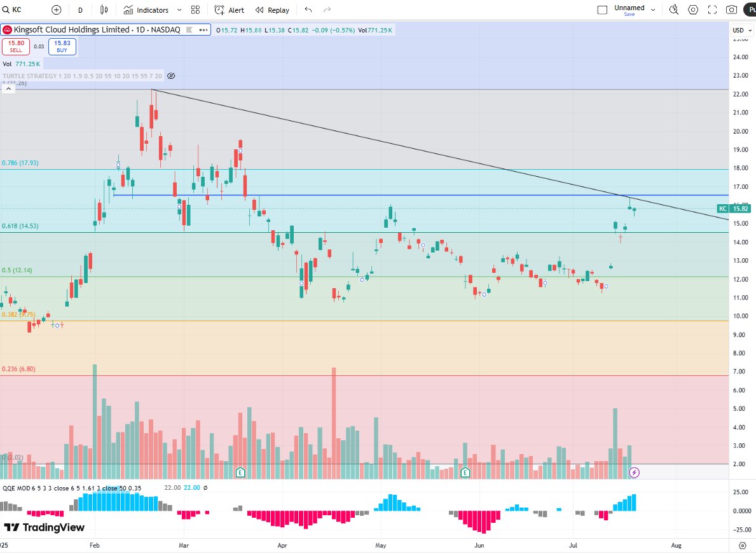Click the purple lightning event icon

[x=635, y=473]
